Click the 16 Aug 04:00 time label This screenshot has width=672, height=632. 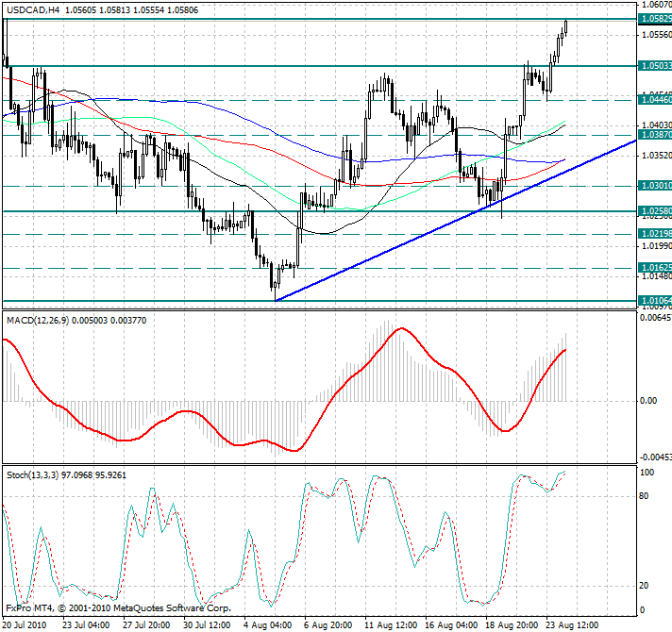coord(451,624)
